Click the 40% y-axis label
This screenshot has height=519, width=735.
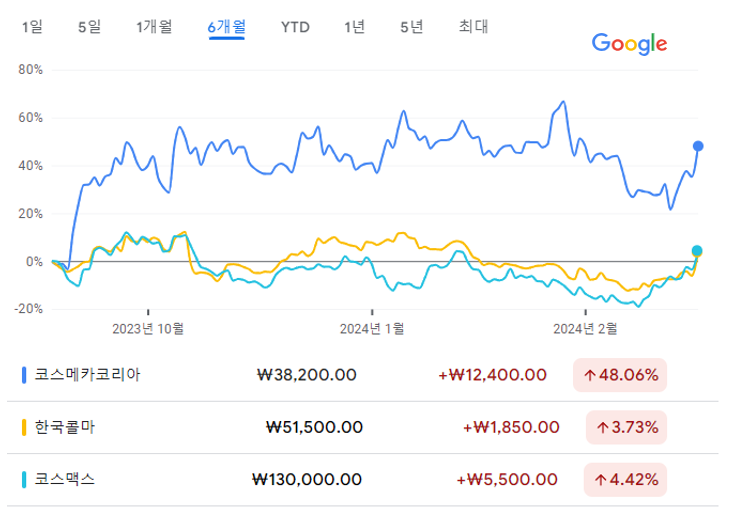point(30,165)
